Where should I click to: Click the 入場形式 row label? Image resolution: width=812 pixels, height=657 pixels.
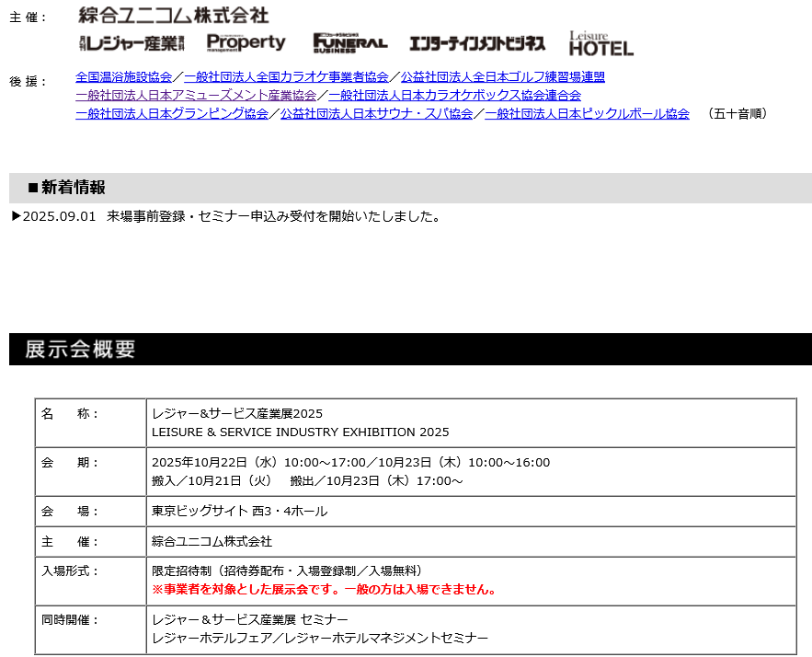[70, 571]
